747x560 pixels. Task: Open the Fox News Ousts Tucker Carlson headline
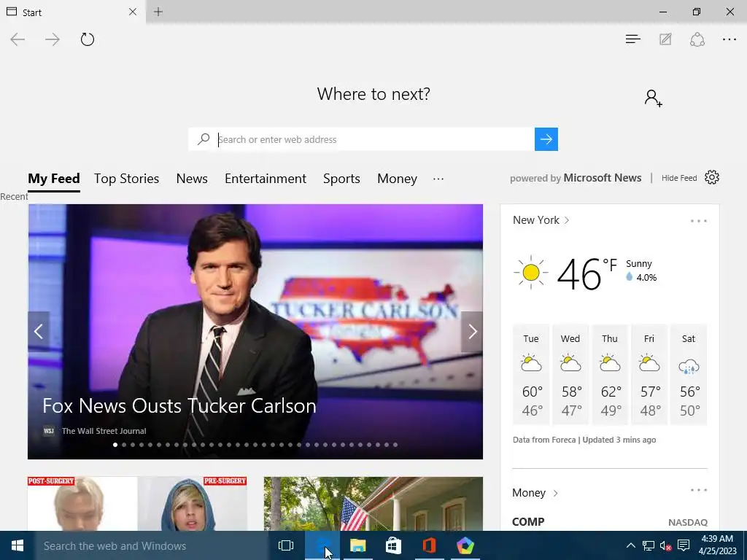[179, 405]
